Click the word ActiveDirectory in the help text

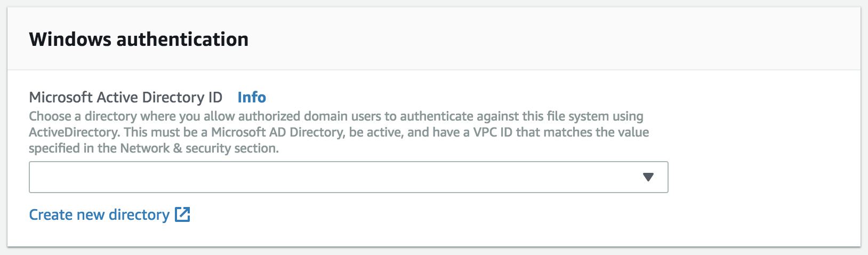pyautogui.click(x=74, y=132)
